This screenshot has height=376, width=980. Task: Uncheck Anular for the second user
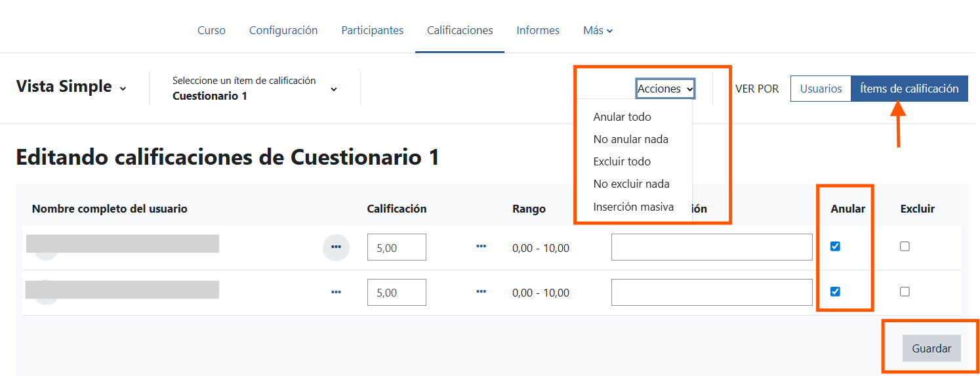835,292
